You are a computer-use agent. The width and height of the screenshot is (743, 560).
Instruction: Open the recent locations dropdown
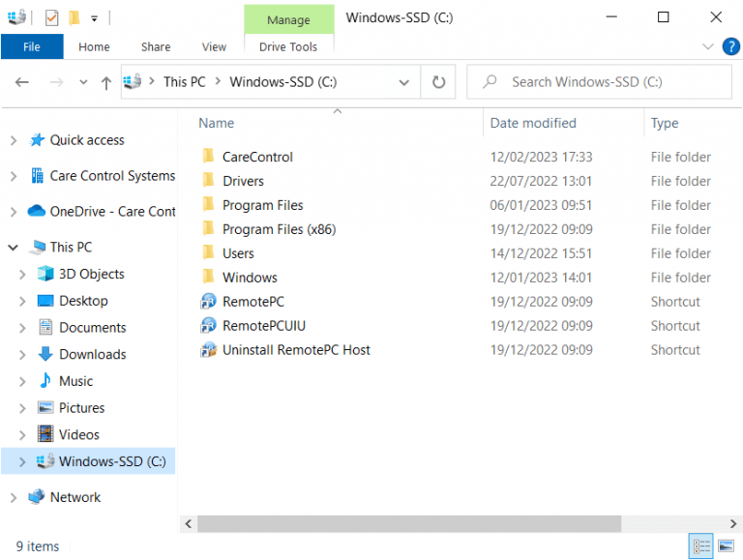click(x=83, y=82)
